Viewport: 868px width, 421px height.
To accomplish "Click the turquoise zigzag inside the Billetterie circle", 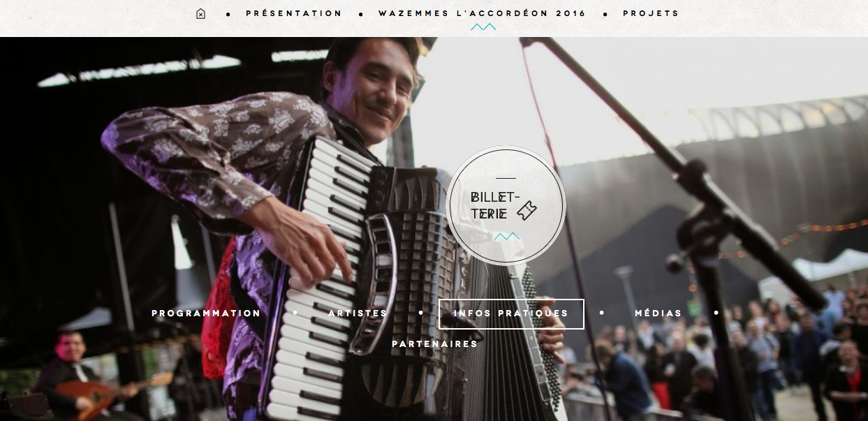I will pos(506,237).
